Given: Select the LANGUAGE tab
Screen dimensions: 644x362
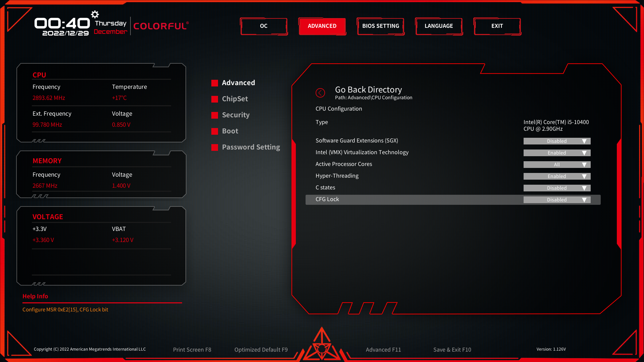Looking at the screenshot, I should pyautogui.click(x=439, y=26).
